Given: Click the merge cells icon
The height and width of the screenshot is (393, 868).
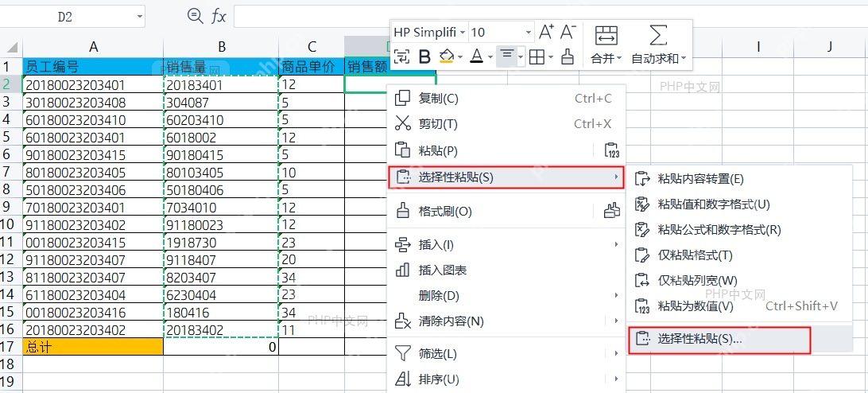Looking at the screenshot, I should pyautogui.click(x=606, y=36).
